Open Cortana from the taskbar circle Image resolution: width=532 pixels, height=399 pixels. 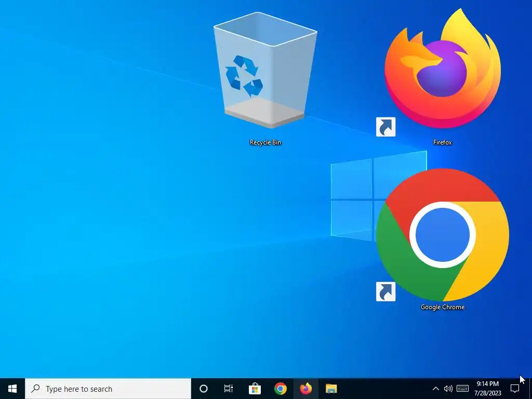tap(204, 389)
